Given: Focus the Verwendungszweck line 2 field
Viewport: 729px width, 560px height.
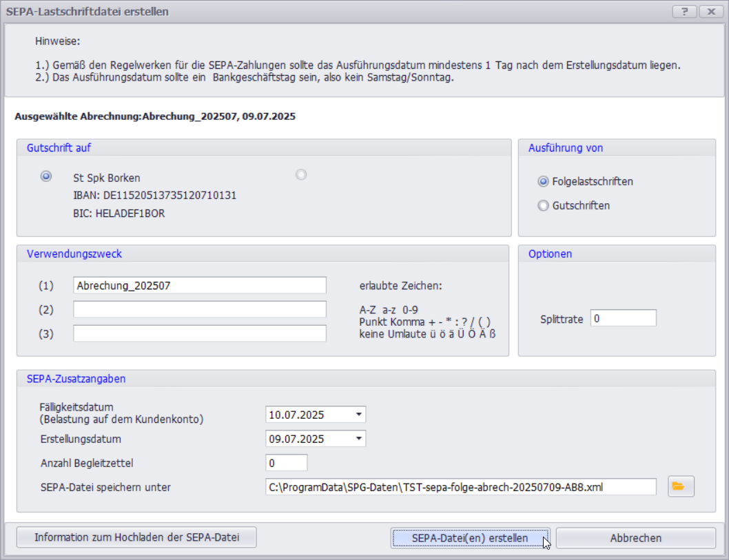Looking at the screenshot, I should pyautogui.click(x=200, y=309).
